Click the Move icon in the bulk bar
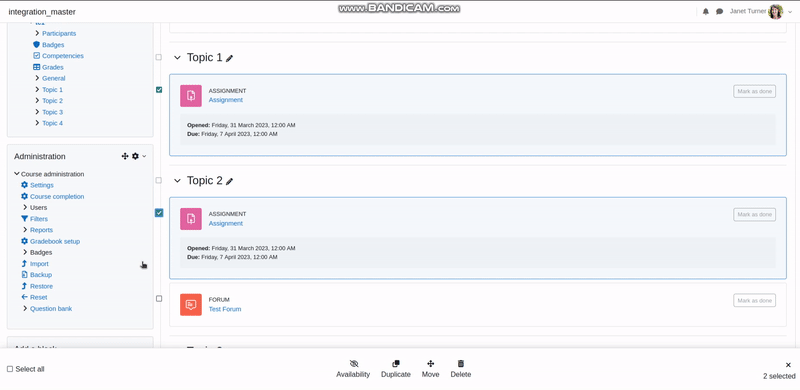This screenshot has width=800, height=390. [x=430, y=364]
